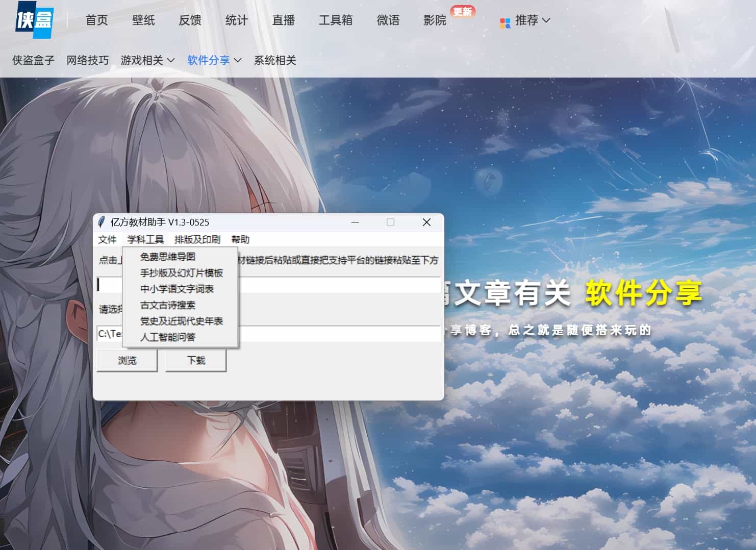This screenshot has width=756, height=550.
Task: Click the 侠盒 site logo
Action: click(x=34, y=21)
